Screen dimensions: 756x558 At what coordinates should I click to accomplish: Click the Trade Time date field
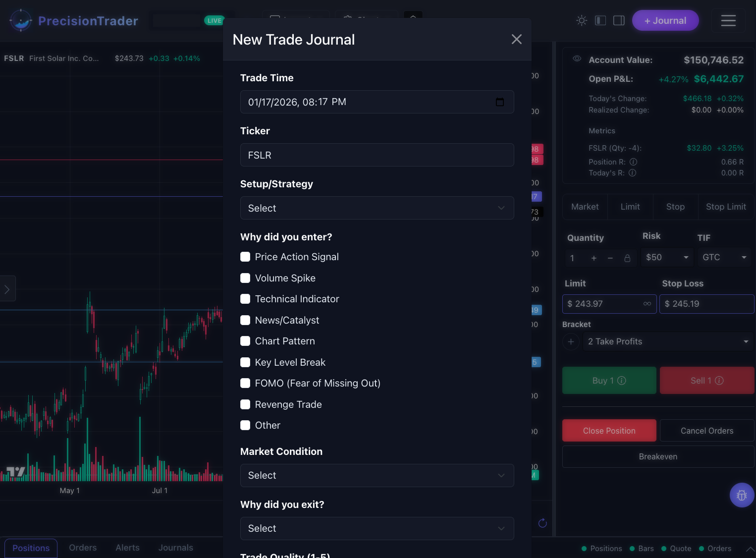click(377, 102)
